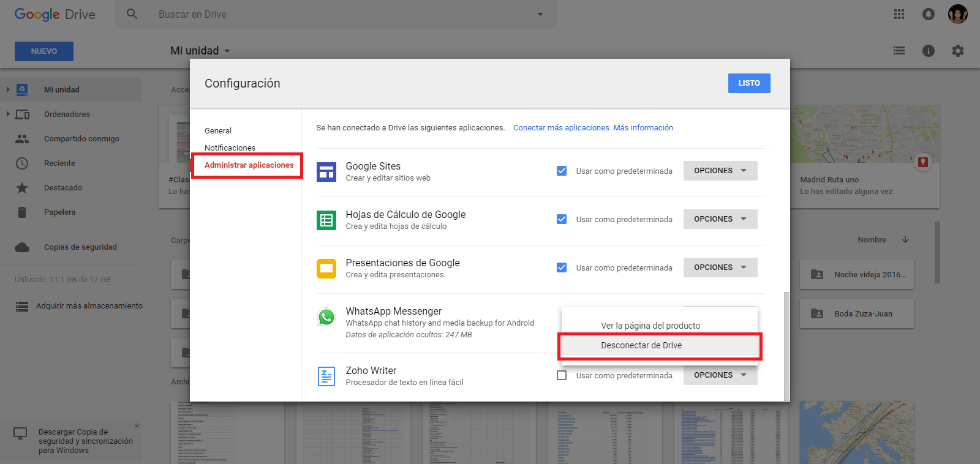Click the Papelera trash icon
Viewport: 980px width, 464px height.
tap(22, 212)
